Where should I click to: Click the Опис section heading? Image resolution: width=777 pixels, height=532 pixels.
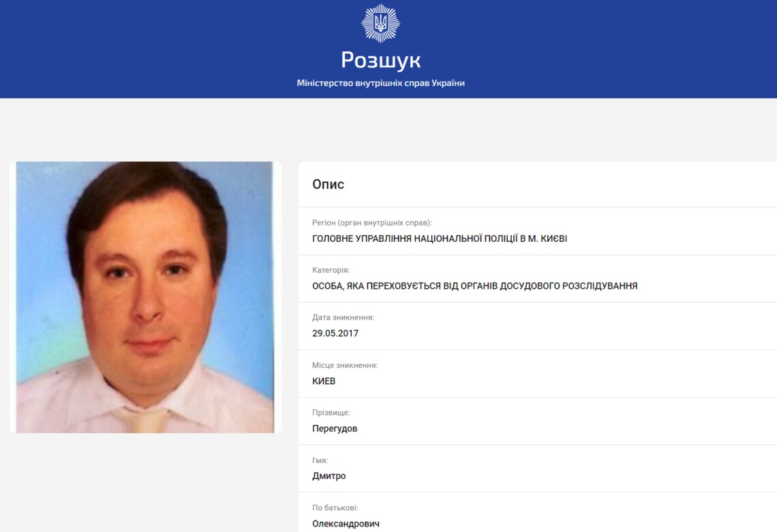[328, 185]
